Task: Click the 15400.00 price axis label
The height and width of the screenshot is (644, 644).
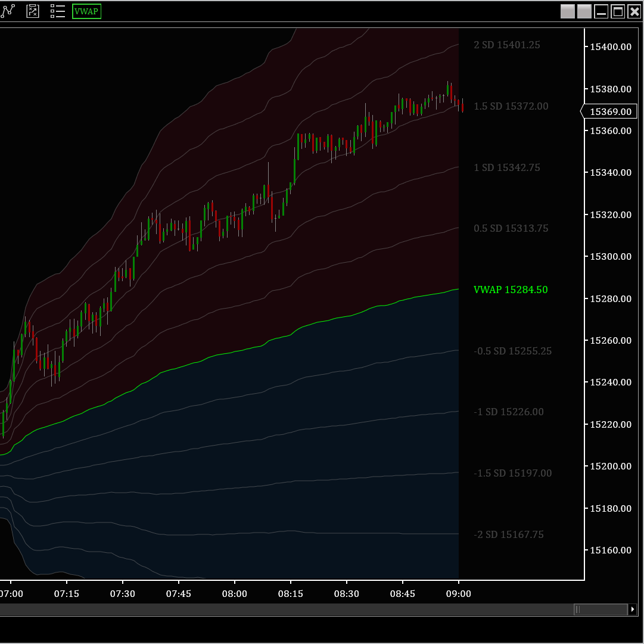Action: click(x=610, y=46)
